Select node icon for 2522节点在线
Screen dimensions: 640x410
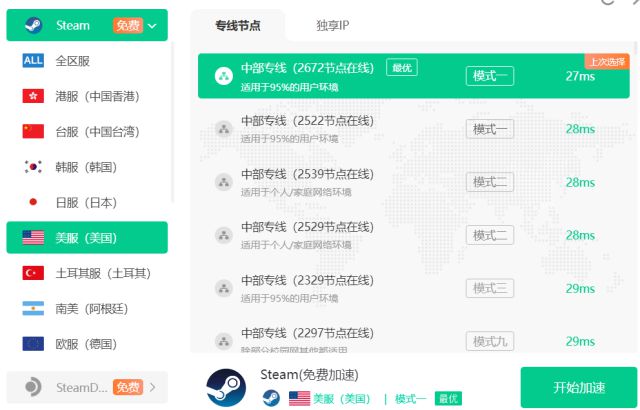[x=224, y=129]
